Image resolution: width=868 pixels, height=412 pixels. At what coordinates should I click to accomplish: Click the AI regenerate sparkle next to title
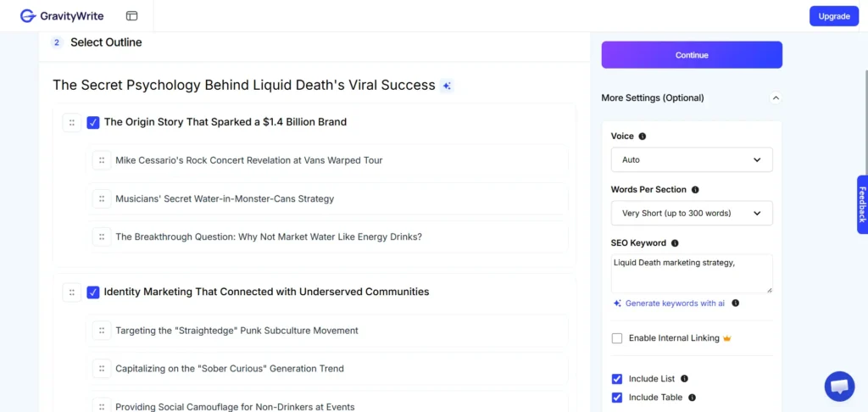click(447, 86)
